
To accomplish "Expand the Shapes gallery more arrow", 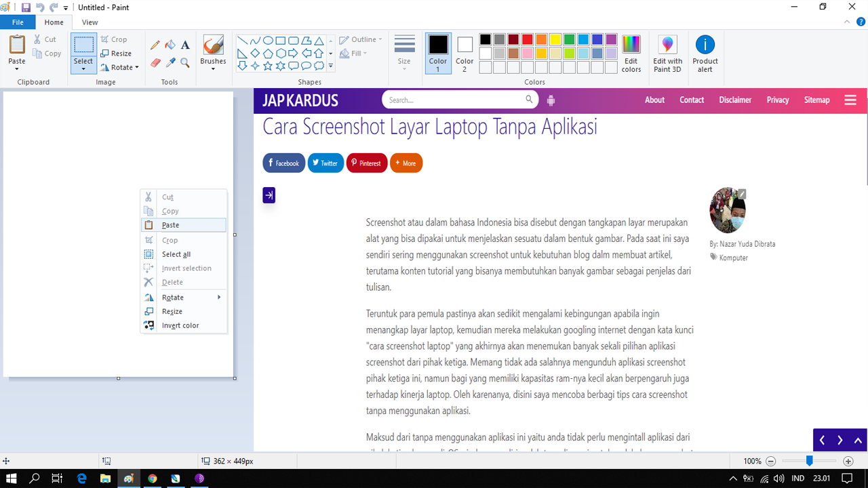I will pyautogui.click(x=331, y=66).
